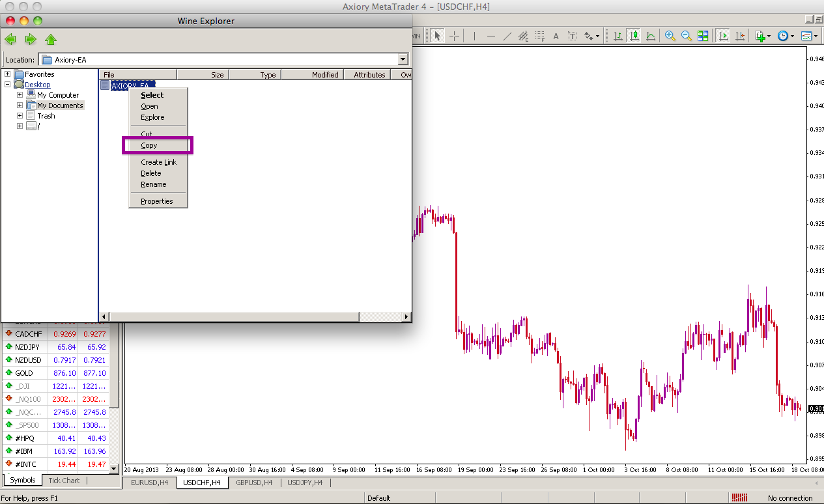
Task: Sort by the Modified column header
Action: click(x=312, y=75)
